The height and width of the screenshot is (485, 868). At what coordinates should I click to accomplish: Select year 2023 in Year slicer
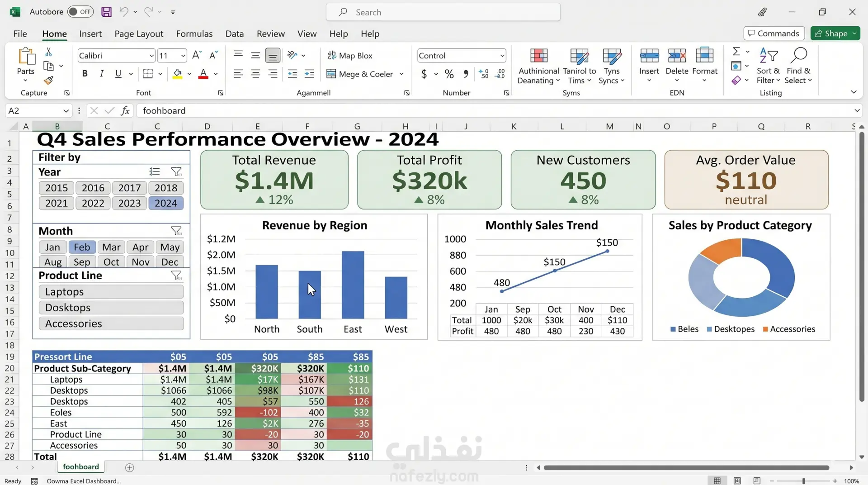pyautogui.click(x=129, y=203)
